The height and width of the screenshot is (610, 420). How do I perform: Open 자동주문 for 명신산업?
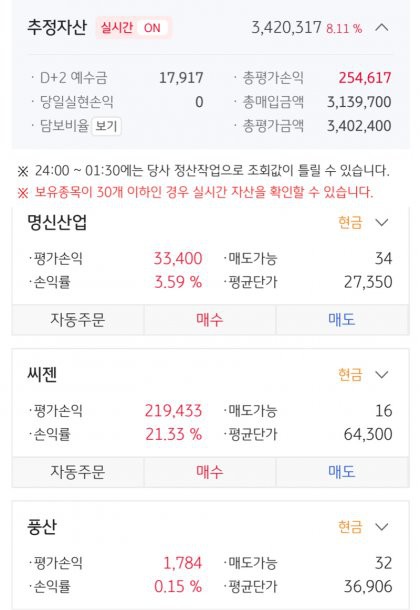[78, 320]
